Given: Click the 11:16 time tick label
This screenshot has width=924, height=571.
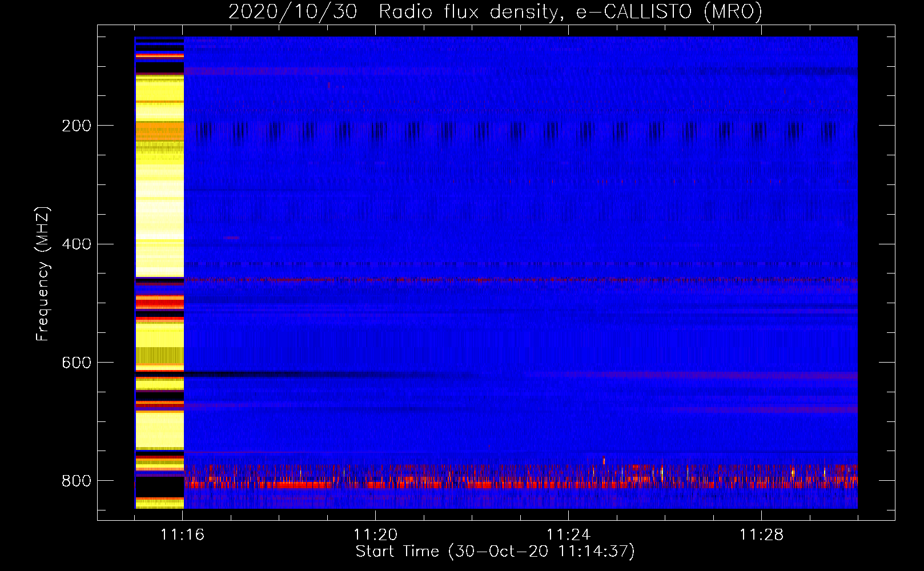Looking at the screenshot, I should click(183, 535).
